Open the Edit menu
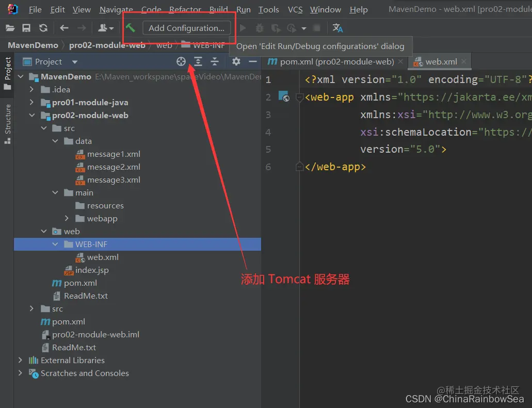 click(57, 10)
